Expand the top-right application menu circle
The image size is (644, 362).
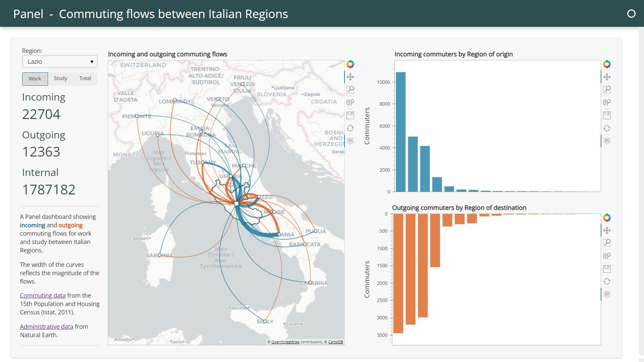click(632, 13)
